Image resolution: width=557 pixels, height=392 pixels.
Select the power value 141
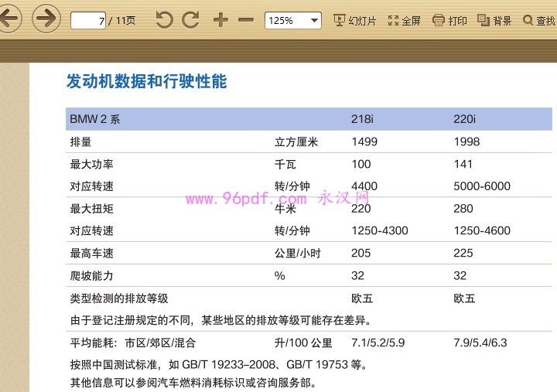(x=463, y=164)
